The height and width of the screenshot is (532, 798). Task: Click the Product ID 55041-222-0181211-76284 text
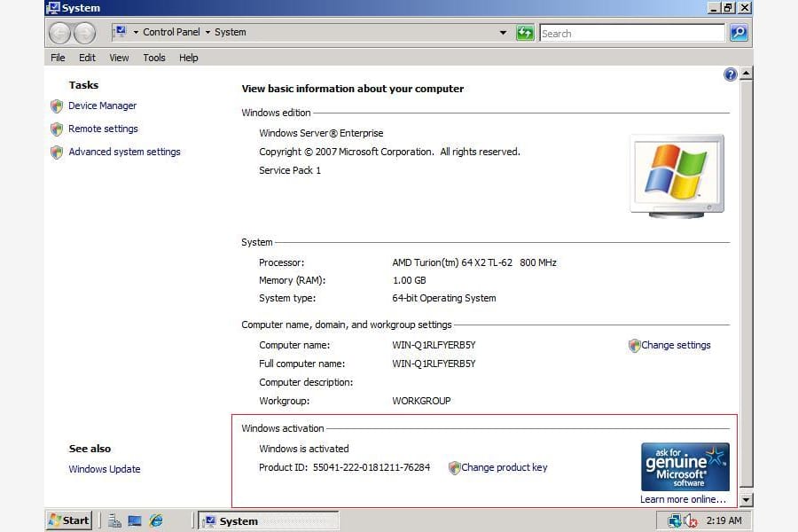(344, 467)
